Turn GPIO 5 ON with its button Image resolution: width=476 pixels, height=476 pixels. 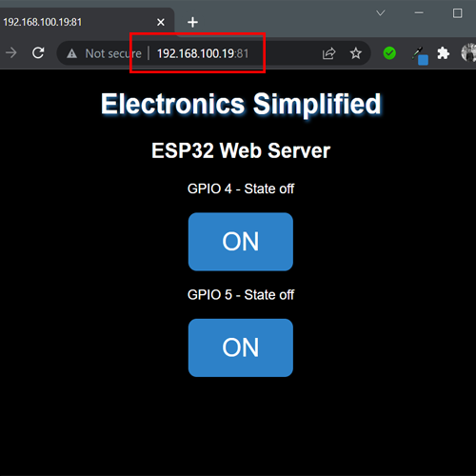pyautogui.click(x=241, y=347)
